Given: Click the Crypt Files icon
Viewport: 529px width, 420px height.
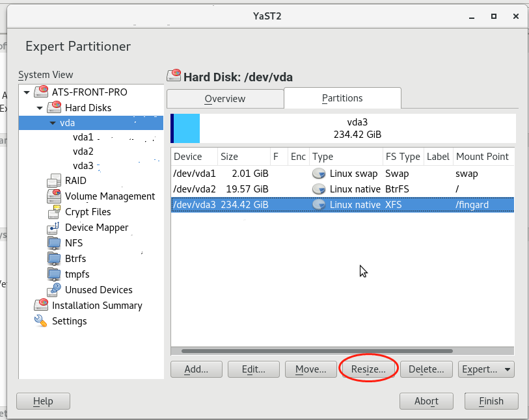Looking at the screenshot, I should 54,212.
